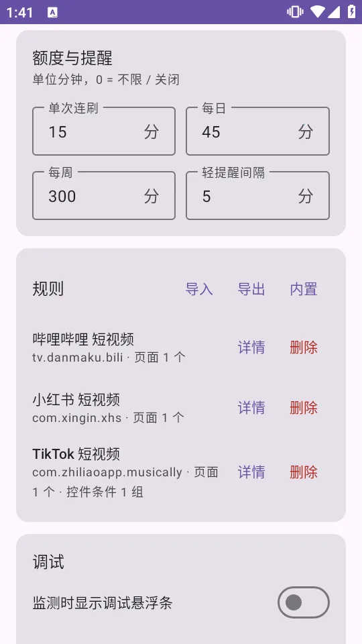Image resolution: width=362 pixels, height=644 pixels.
Task: Tap the battery charging status icon
Action: tap(352, 12)
